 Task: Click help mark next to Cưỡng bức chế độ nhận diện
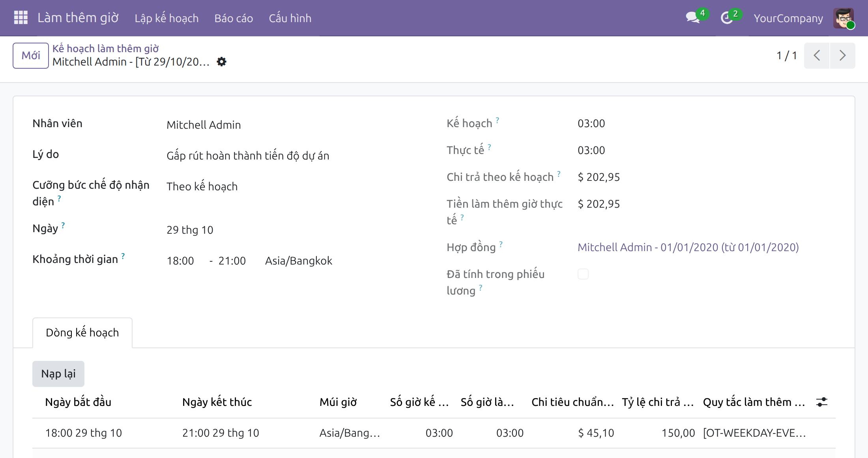coord(59,198)
